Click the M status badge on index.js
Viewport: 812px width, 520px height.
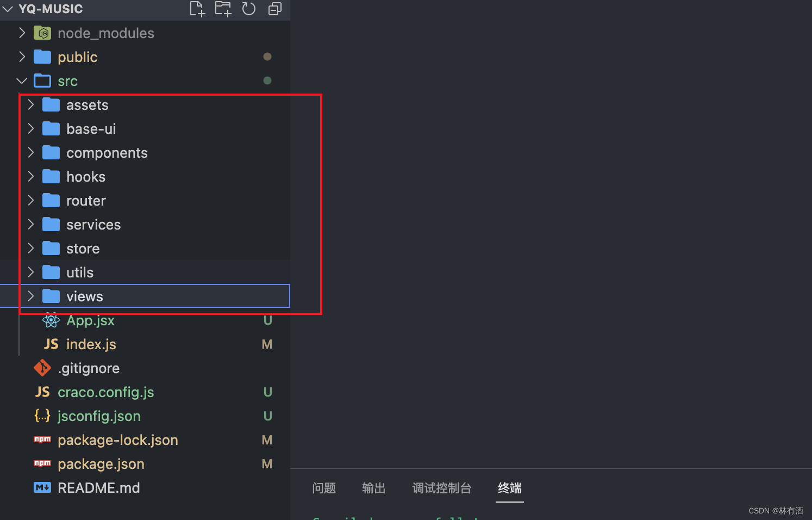pyautogui.click(x=267, y=344)
